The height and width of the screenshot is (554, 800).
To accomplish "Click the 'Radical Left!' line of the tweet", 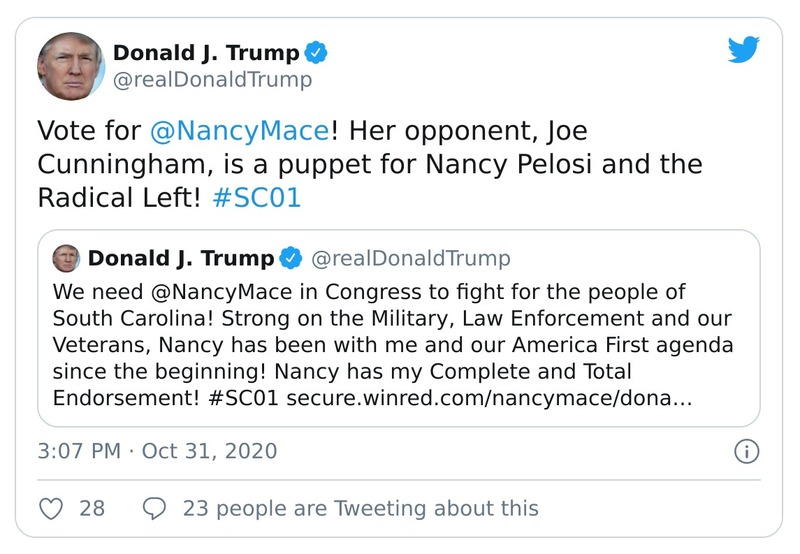I will pos(120,197).
